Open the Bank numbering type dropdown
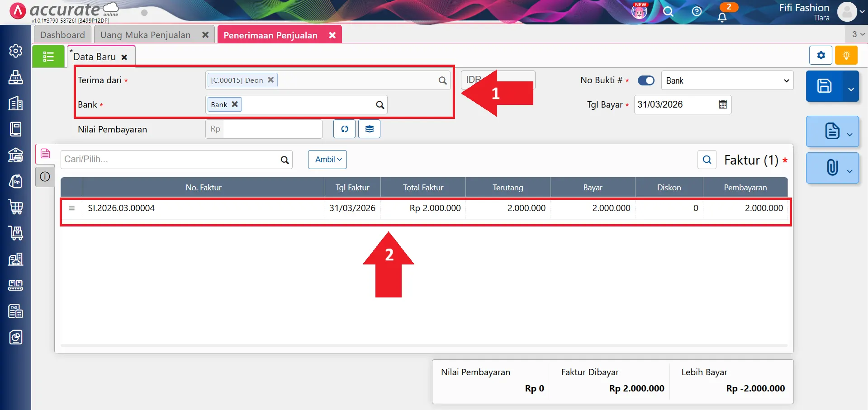Screen dimensions: 868x410 [727, 80]
